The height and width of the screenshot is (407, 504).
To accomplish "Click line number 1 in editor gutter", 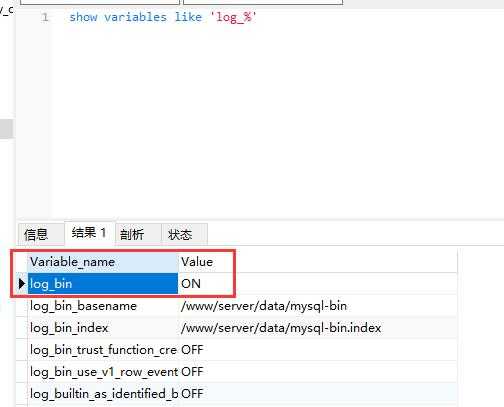I will [x=45, y=17].
